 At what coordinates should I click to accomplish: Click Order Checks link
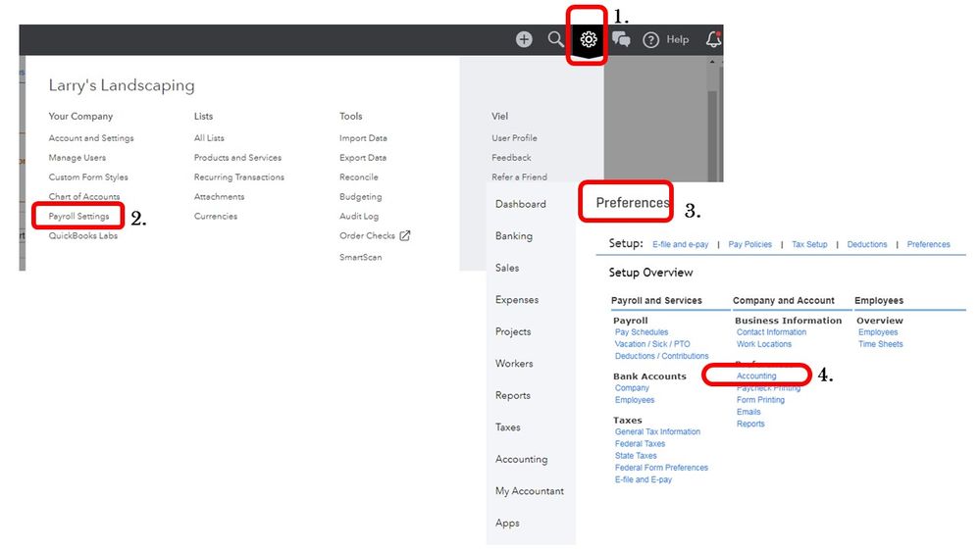pyautogui.click(x=367, y=235)
